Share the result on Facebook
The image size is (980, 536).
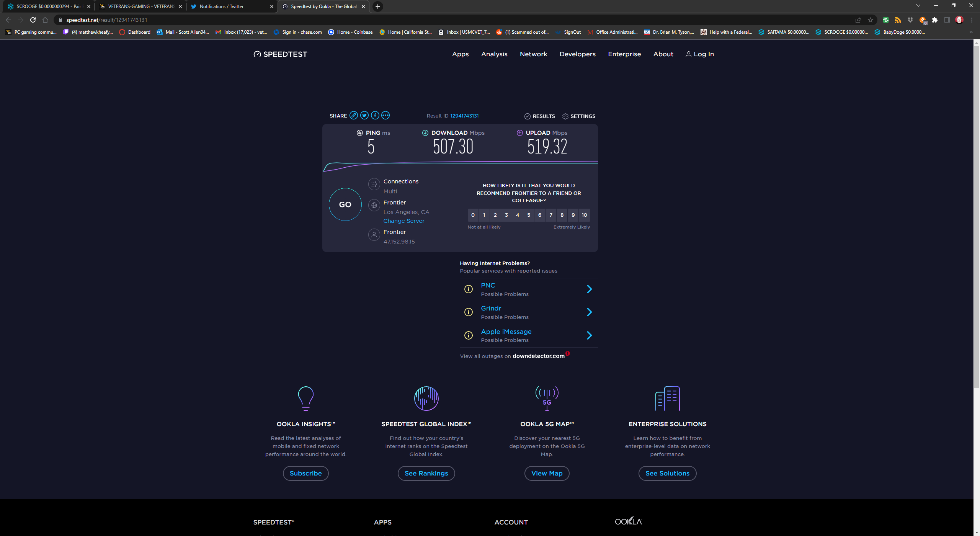(375, 115)
